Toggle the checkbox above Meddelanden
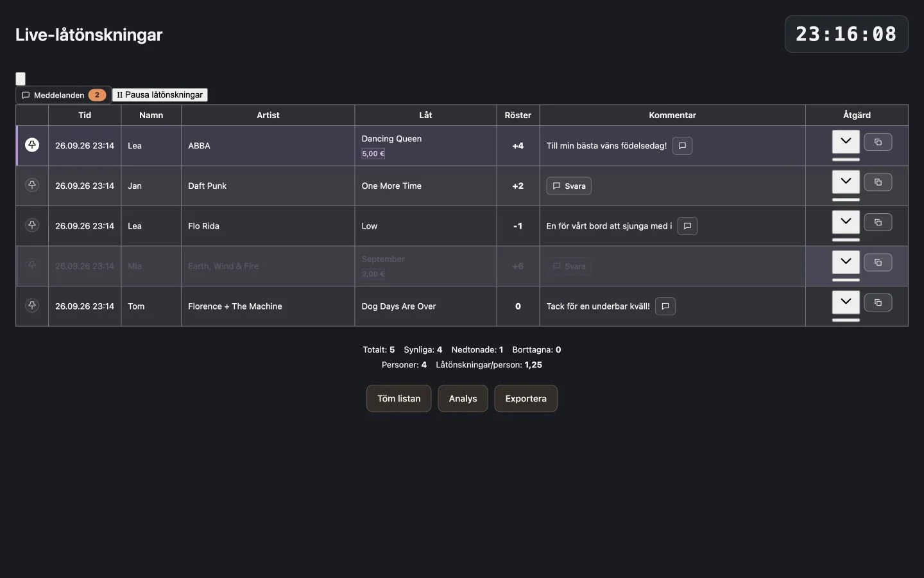The width and height of the screenshot is (924, 578). [21, 78]
